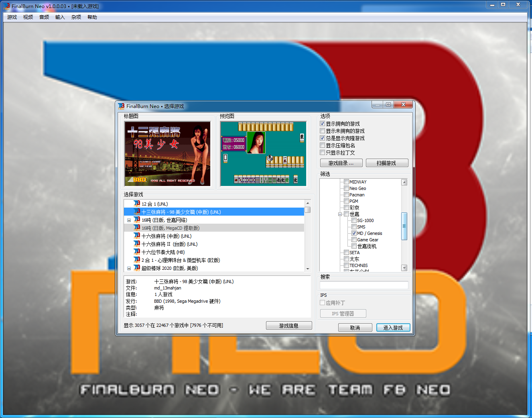Screen dimensions: 532x418
Task: Click the icon beside 16吨 (日版, 世嘉网络)
Action: coord(137,220)
